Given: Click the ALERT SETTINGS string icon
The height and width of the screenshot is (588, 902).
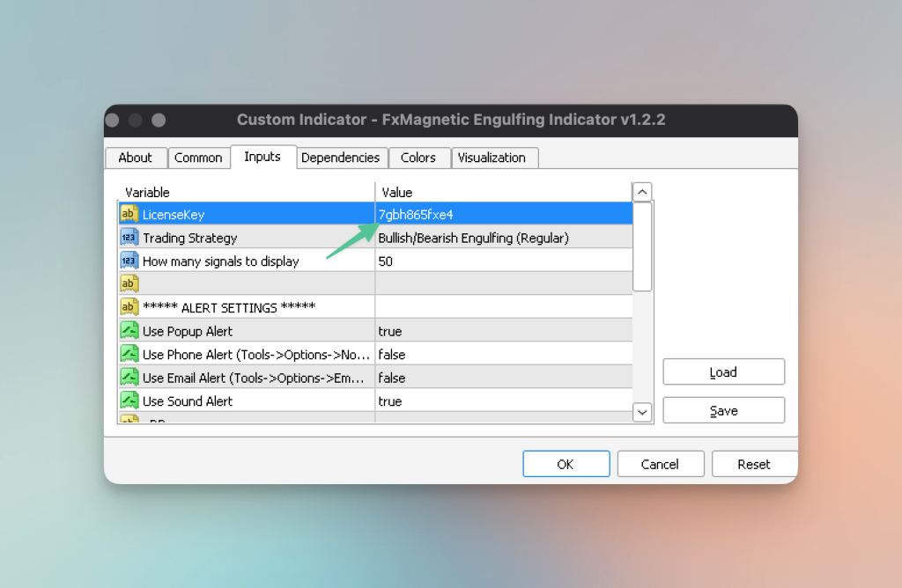Looking at the screenshot, I should pyautogui.click(x=129, y=307).
